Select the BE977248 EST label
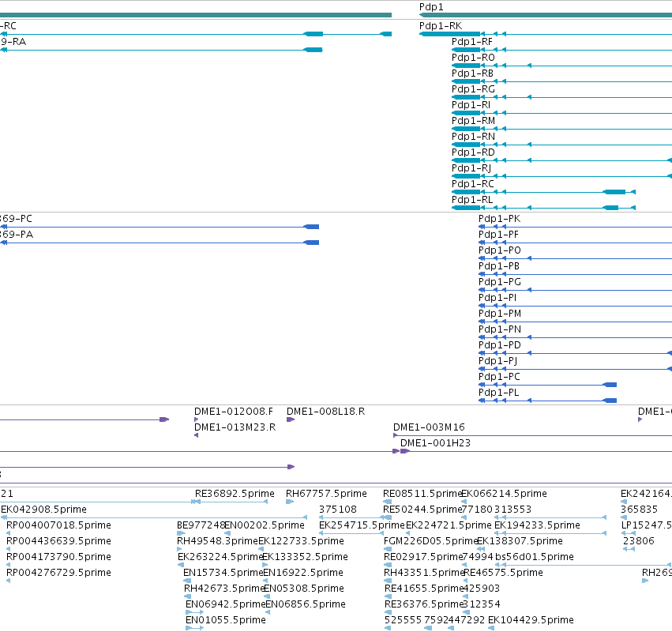The height and width of the screenshot is (632, 672). 201,525
